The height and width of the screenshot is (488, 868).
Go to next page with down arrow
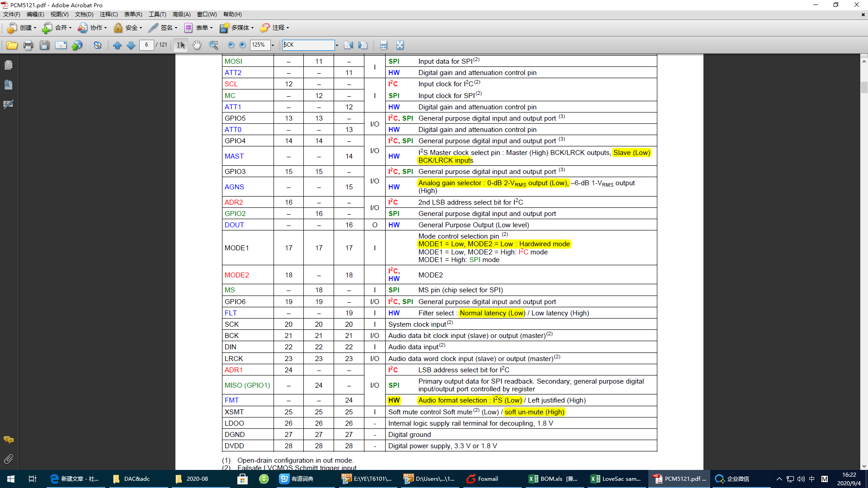(131, 45)
